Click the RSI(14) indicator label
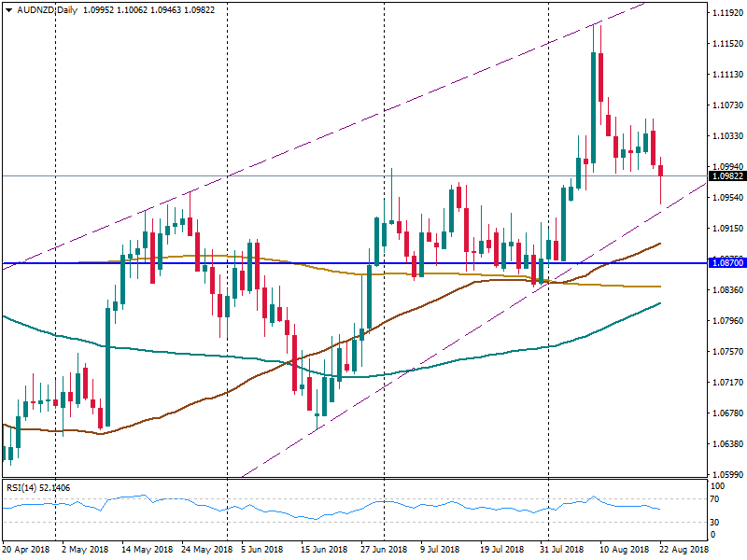747x560 pixels. pos(37,487)
